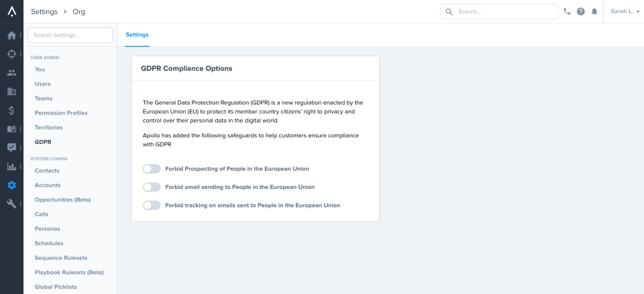
Task: Open the dollar sign Opportunities icon
Action: (11, 111)
